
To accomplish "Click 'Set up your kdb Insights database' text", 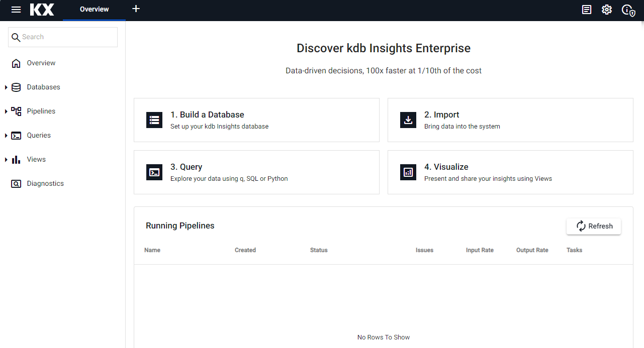I will point(220,127).
